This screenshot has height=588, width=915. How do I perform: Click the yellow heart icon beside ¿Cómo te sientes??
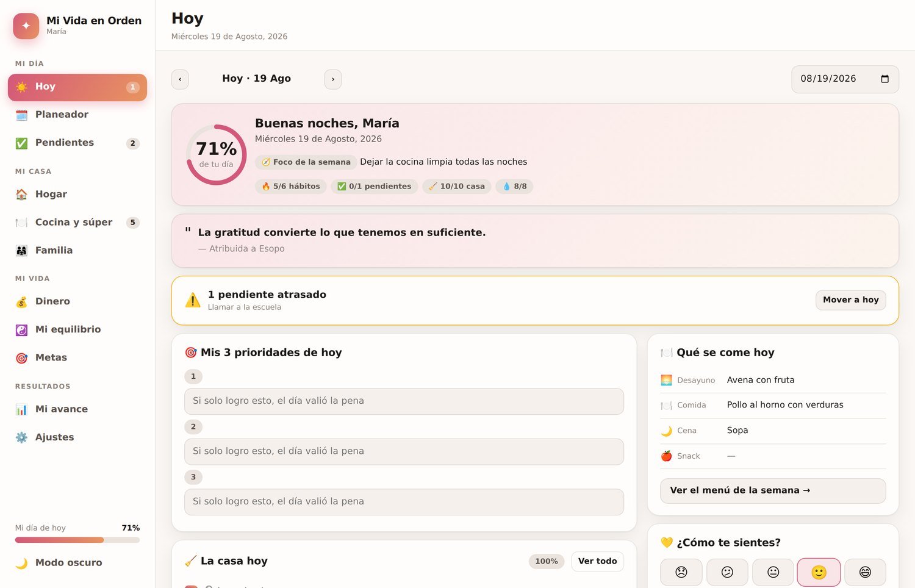pyautogui.click(x=667, y=543)
